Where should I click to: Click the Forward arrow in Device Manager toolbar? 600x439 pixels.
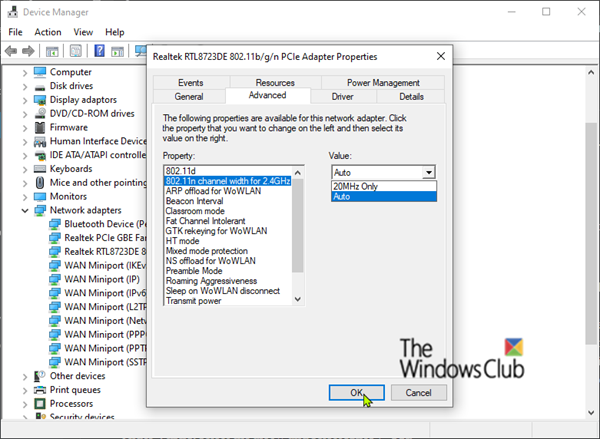[28, 51]
